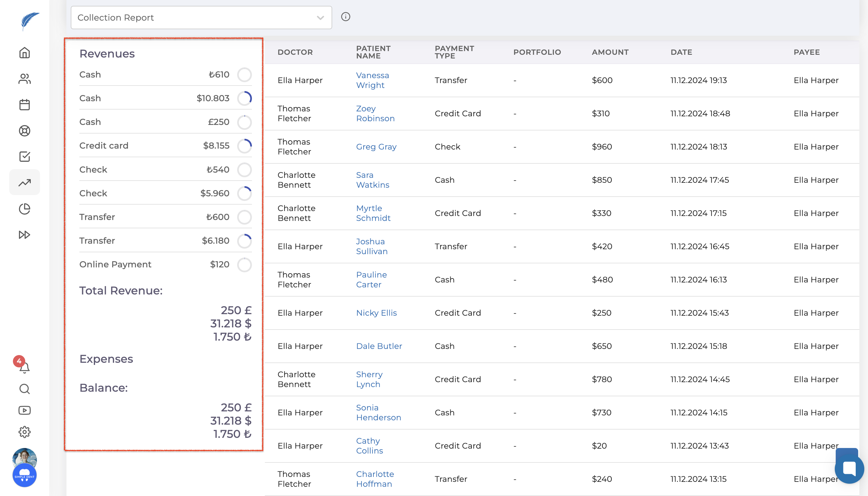The height and width of the screenshot is (496, 868).
Task: Open the trending-up reports menu item
Action: click(25, 182)
